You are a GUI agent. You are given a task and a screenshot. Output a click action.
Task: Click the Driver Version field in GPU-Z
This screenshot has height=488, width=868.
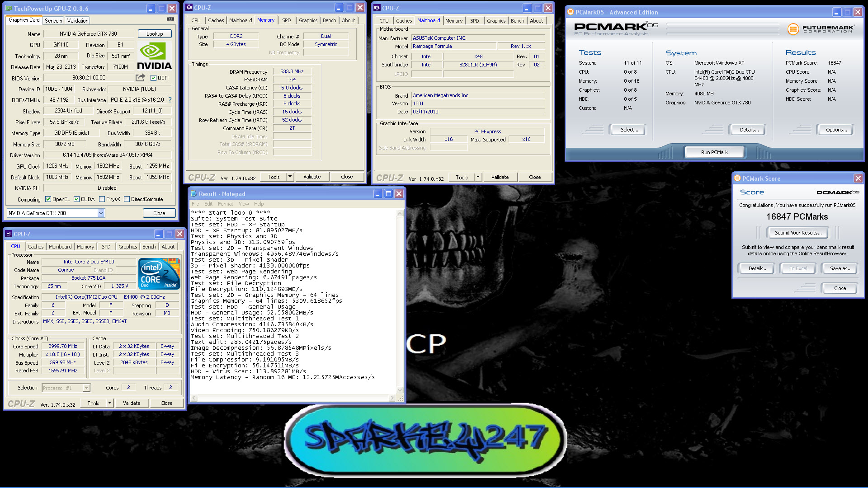coord(108,155)
